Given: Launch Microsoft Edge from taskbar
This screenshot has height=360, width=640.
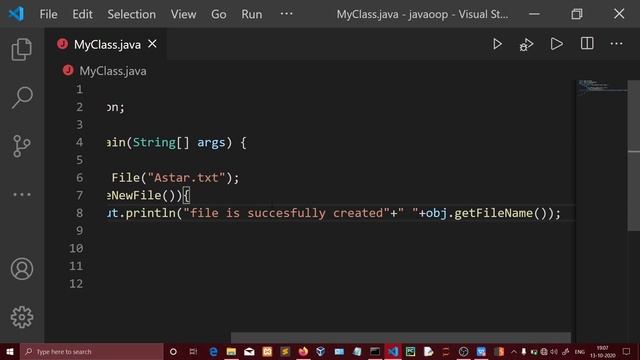Looking at the screenshot, I should pyautogui.click(x=213, y=351).
